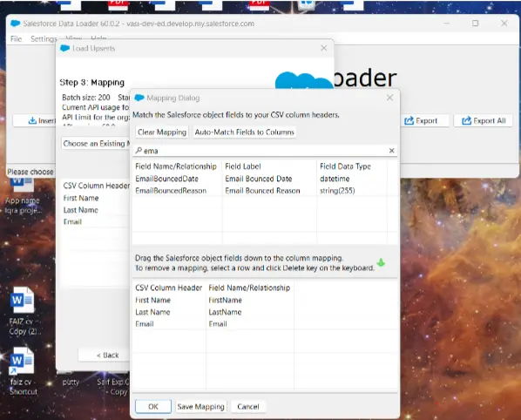The image size is (521, 420).
Task: Click the CSV Column Header column in mapping table
Action: (x=168, y=288)
